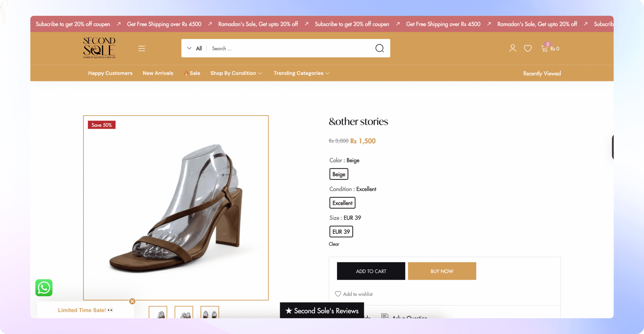Click the heart icon beside Add to wishlist
Viewport: 644px width, 334px height.
[x=338, y=294]
